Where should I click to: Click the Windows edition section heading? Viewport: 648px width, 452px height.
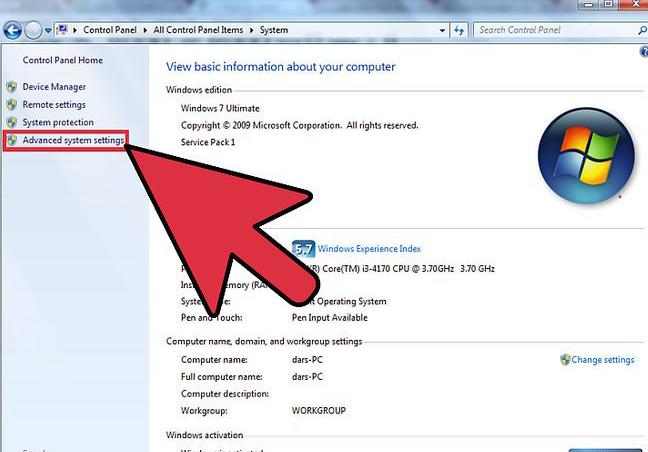click(x=199, y=90)
